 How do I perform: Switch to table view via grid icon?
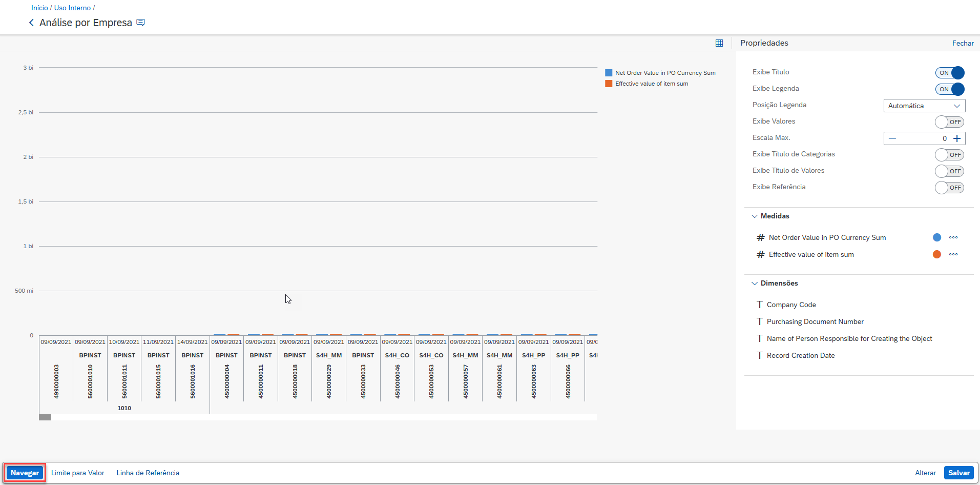pos(719,43)
